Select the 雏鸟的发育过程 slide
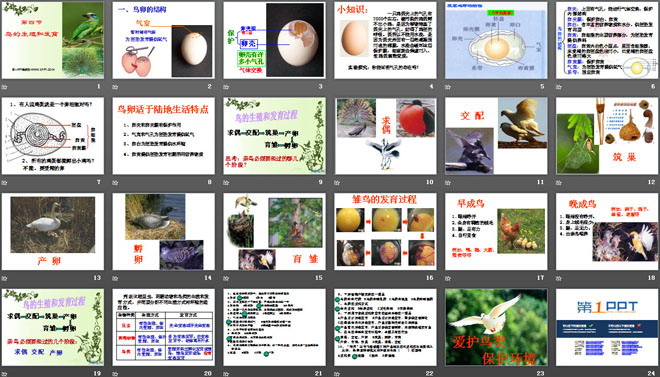The height and width of the screenshot is (377, 660). [x=385, y=231]
